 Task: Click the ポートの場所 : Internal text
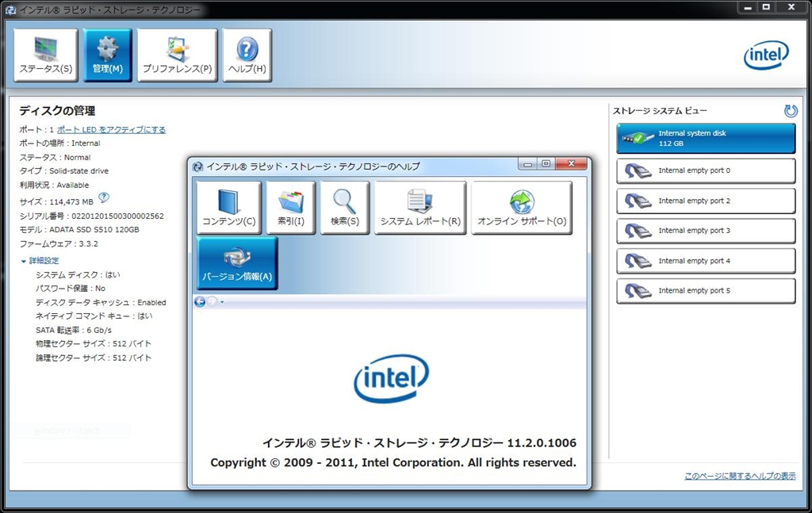pyautogui.click(x=59, y=143)
